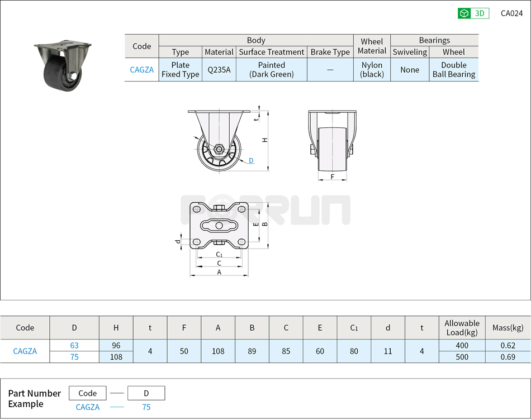
Task: Click the top plate mounting drawing
Action: [219, 226]
